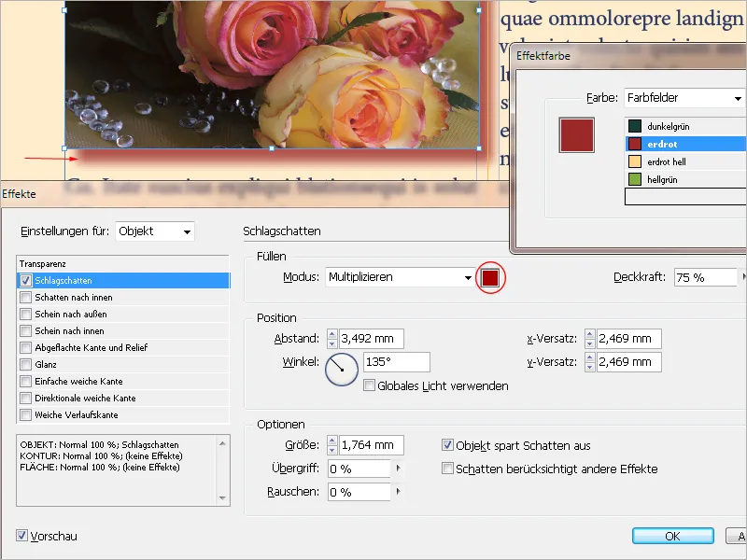This screenshot has width=747, height=560.
Task: Click the y-Versatz value field
Action: tap(628, 362)
